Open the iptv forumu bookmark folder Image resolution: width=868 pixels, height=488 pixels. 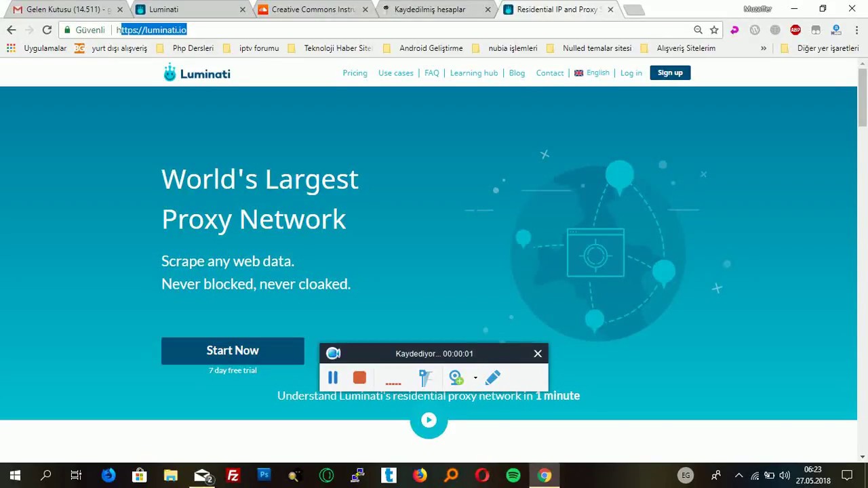[x=251, y=48]
